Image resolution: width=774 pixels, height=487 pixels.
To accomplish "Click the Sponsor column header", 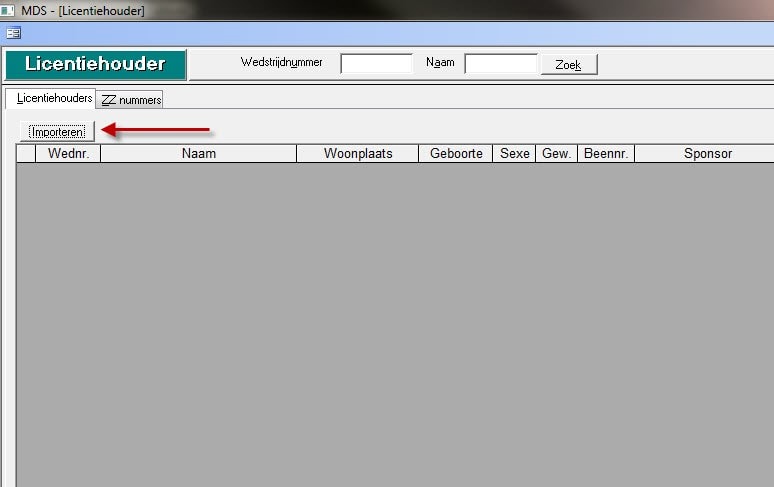I will (706, 154).
